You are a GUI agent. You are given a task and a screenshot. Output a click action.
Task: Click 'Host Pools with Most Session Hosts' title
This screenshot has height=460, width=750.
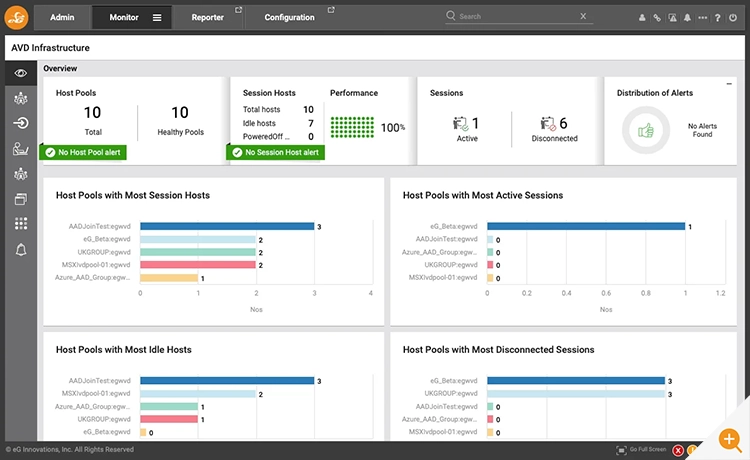click(x=133, y=195)
